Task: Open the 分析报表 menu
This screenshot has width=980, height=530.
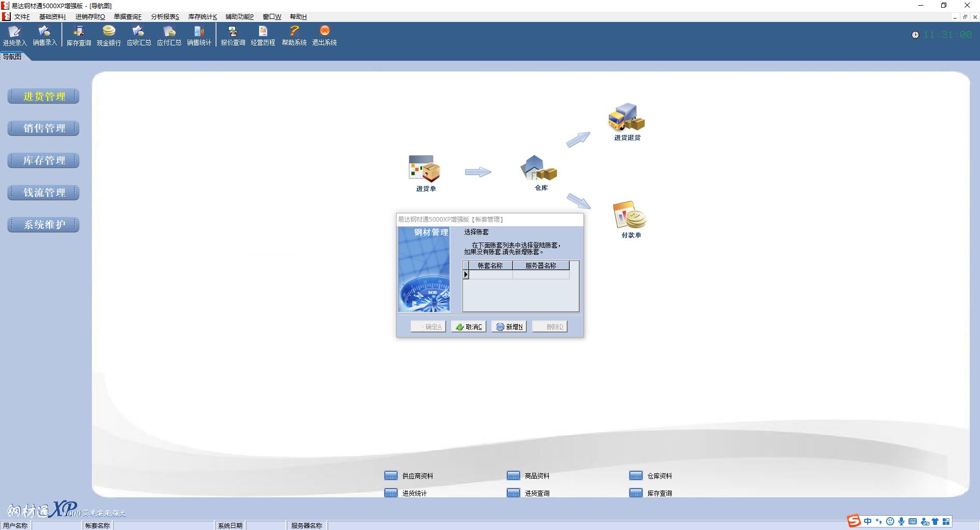Action: [x=165, y=17]
